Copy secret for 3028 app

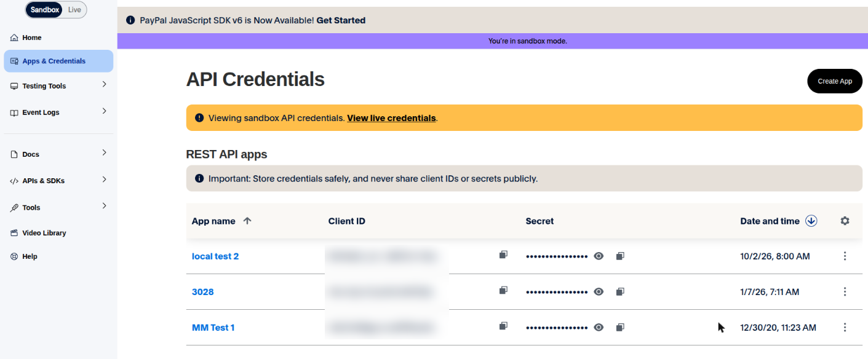pos(620,291)
